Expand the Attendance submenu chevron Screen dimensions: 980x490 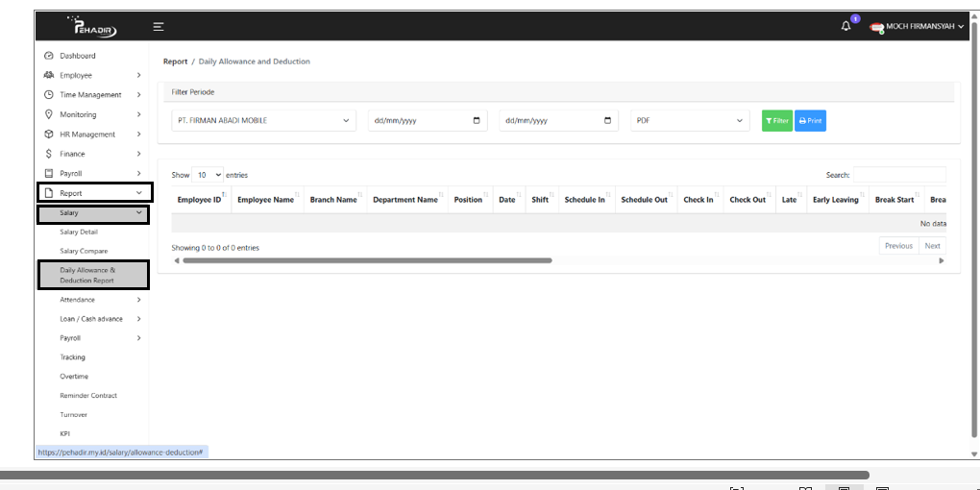138,300
